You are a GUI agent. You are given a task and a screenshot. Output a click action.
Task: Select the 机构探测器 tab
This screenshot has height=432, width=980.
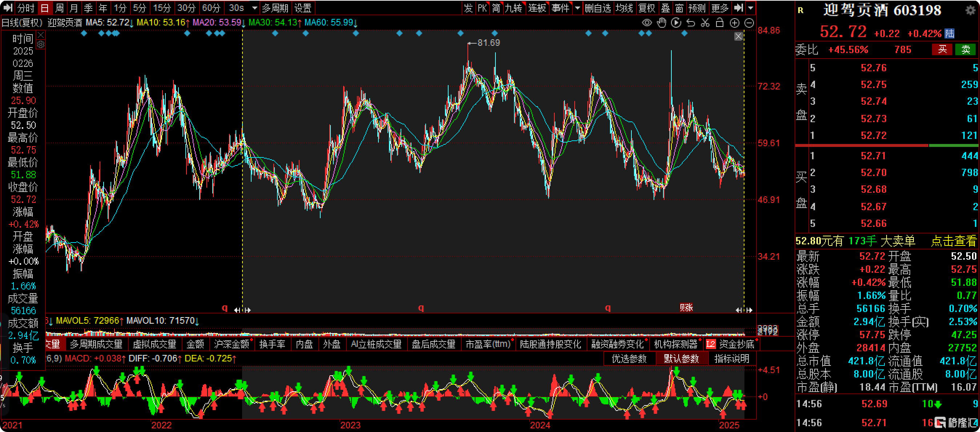[676, 344]
